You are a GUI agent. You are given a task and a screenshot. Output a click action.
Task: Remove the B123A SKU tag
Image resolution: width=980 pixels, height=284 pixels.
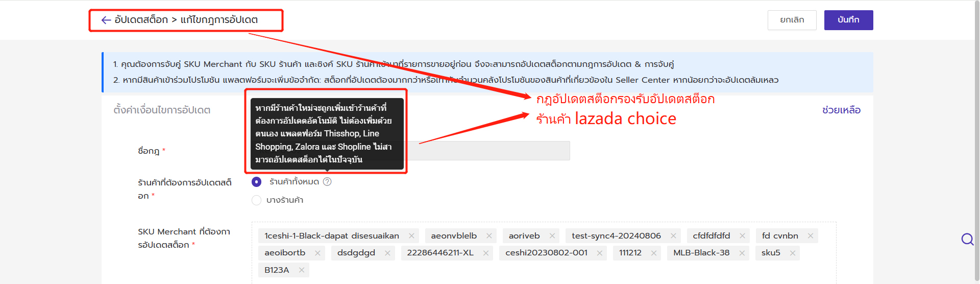(x=302, y=270)
